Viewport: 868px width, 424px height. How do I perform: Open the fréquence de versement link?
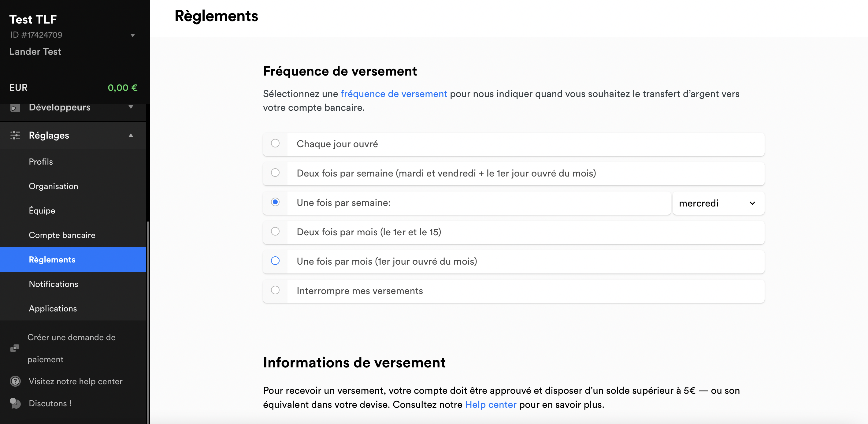pos(394,94)
